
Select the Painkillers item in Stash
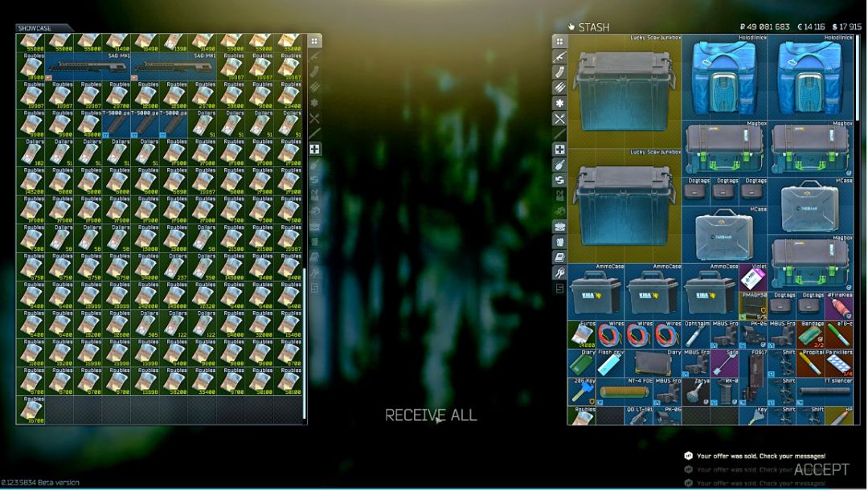point(839,364)
